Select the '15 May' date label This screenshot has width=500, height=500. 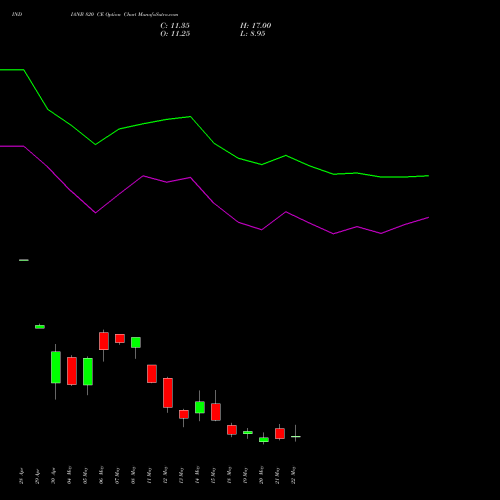213,475
